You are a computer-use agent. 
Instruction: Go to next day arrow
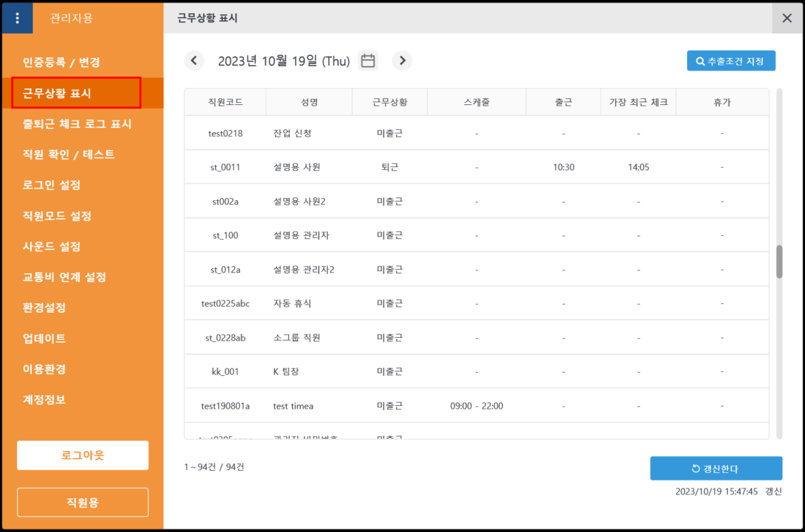(x=402, y=61)
